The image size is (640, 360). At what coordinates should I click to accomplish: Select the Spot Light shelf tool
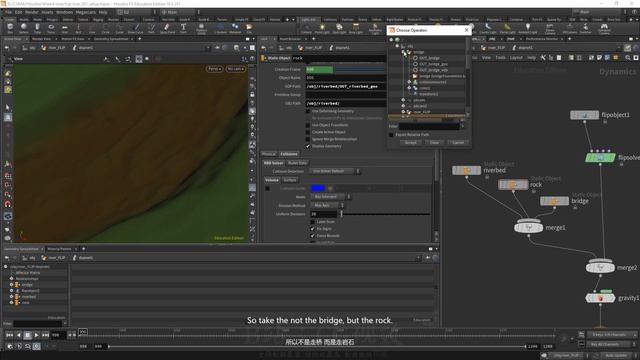click(x=339, y=28)
